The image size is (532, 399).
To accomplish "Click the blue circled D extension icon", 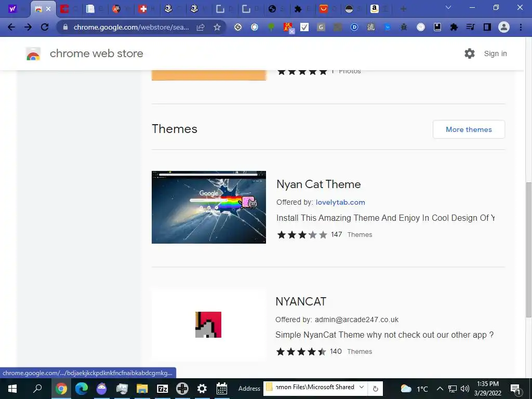I will [x=354, y=27].
